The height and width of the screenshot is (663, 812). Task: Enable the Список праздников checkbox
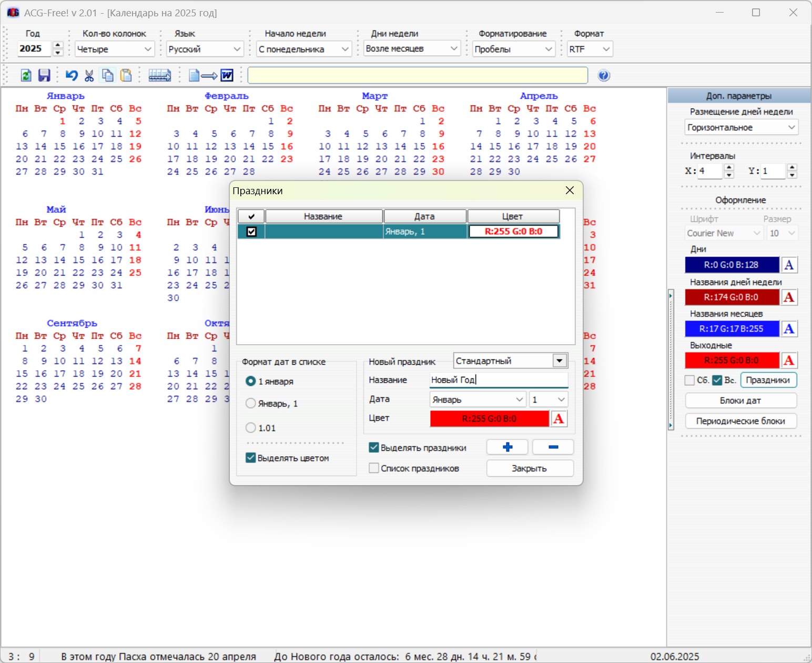click(374, 468)
